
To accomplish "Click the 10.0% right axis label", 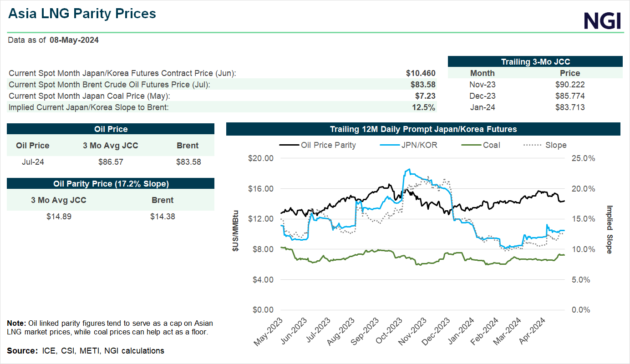I will coord(583,249).
